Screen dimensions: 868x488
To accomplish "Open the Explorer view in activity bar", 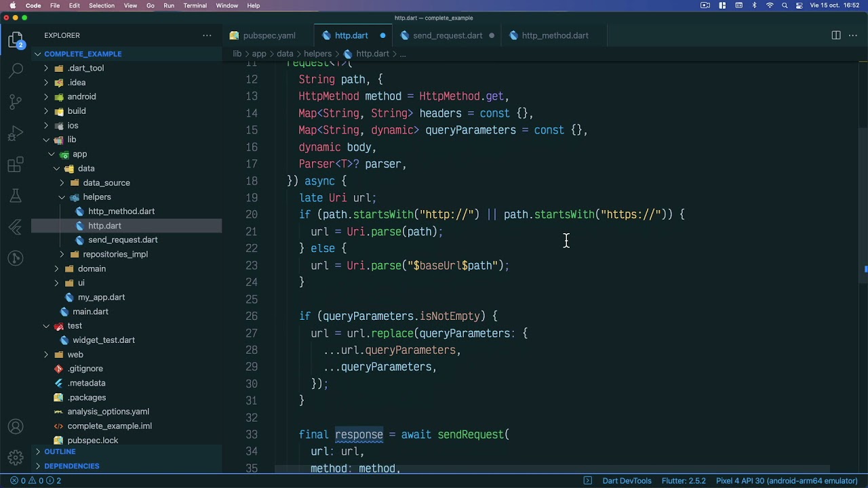I will point(16,40).
